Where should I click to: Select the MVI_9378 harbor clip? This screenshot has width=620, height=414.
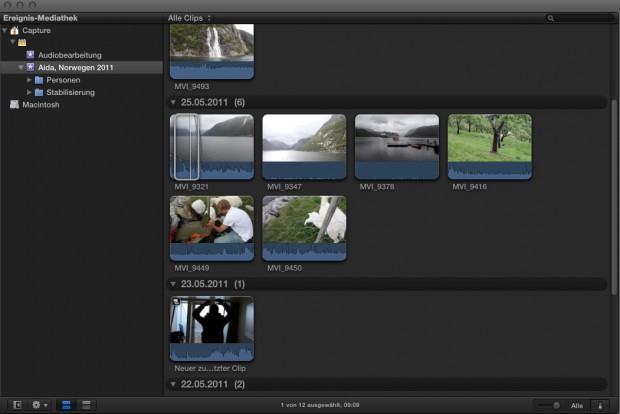(x=397, y=147)
